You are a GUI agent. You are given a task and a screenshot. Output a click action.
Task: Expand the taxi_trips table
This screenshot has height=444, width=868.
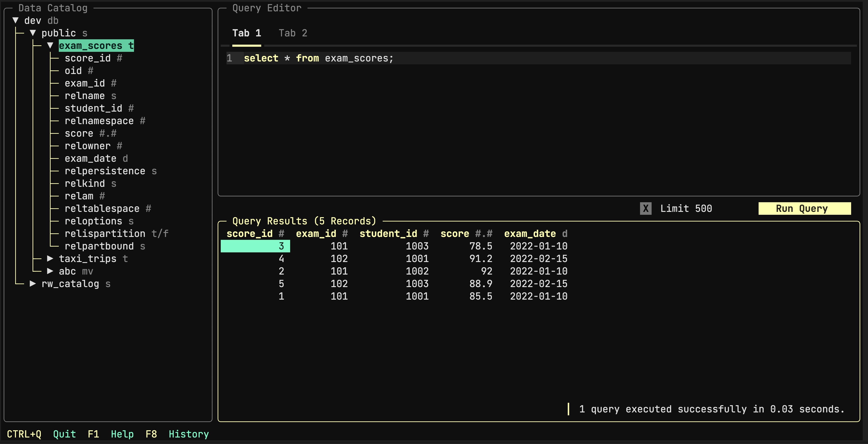50,259
